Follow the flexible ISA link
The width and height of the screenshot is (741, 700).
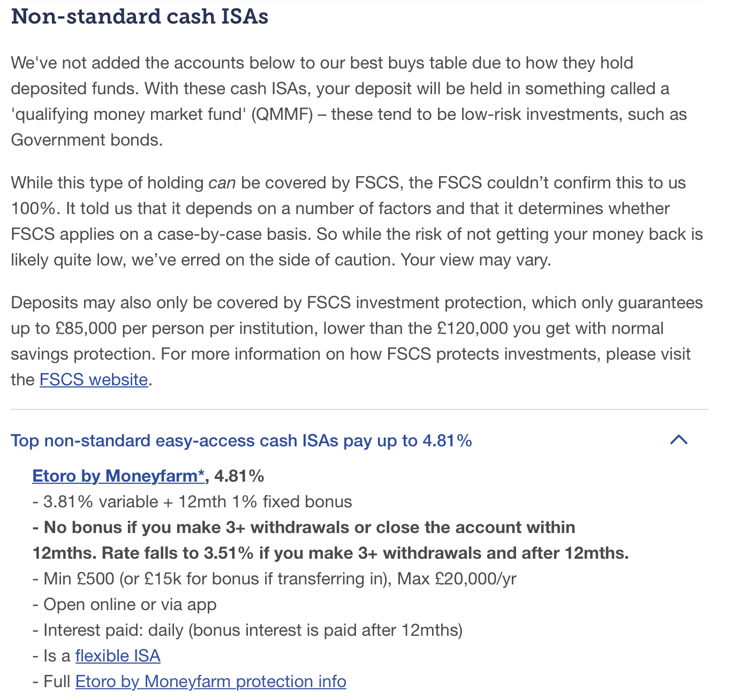tap(118, 656)
